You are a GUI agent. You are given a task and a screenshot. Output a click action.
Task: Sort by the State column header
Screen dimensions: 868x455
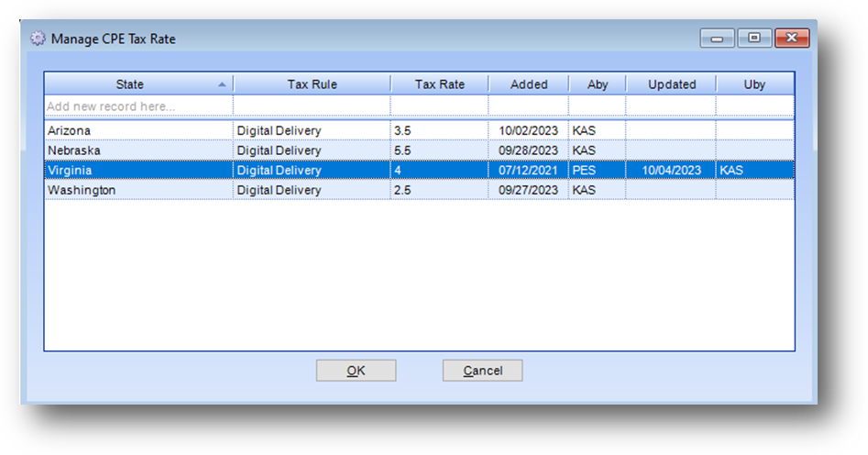138,84
